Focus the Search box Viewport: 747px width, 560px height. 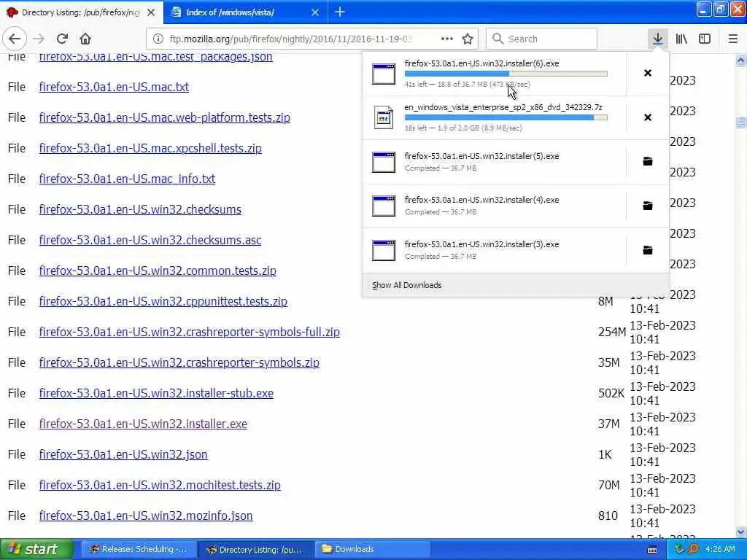pos(541,39)
